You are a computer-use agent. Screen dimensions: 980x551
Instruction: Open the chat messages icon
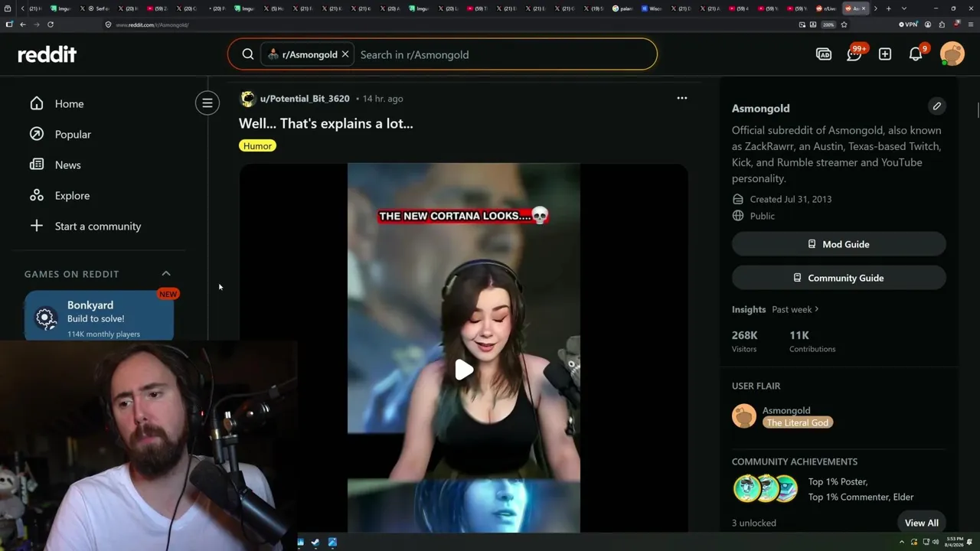pos(854,54)
